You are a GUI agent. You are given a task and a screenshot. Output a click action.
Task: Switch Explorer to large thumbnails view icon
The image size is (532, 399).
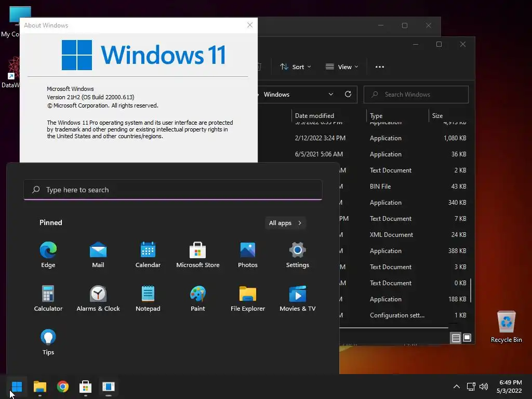(467, 338)
